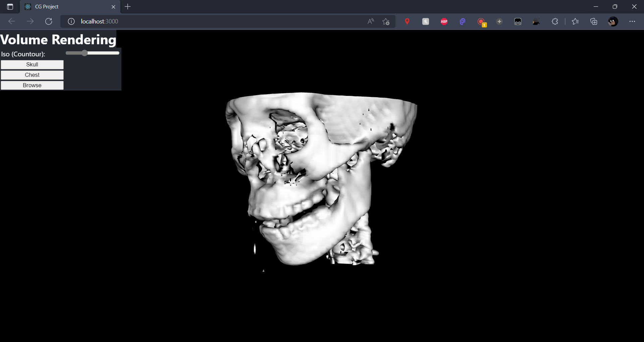Browse for a volume file
Screen dimensions: 644x342
pyautogui.click(x=32, y=85)
